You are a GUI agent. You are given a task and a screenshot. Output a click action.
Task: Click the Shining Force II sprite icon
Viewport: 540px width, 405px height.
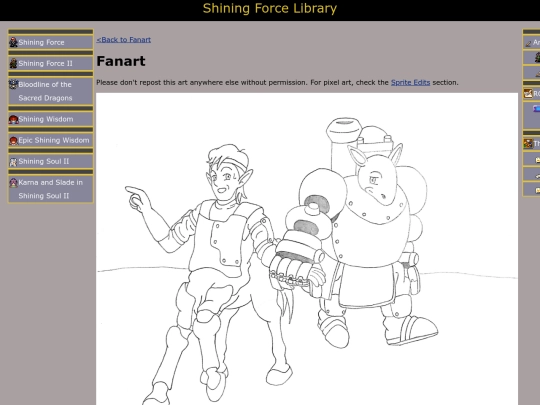click(x=13, y=63)
